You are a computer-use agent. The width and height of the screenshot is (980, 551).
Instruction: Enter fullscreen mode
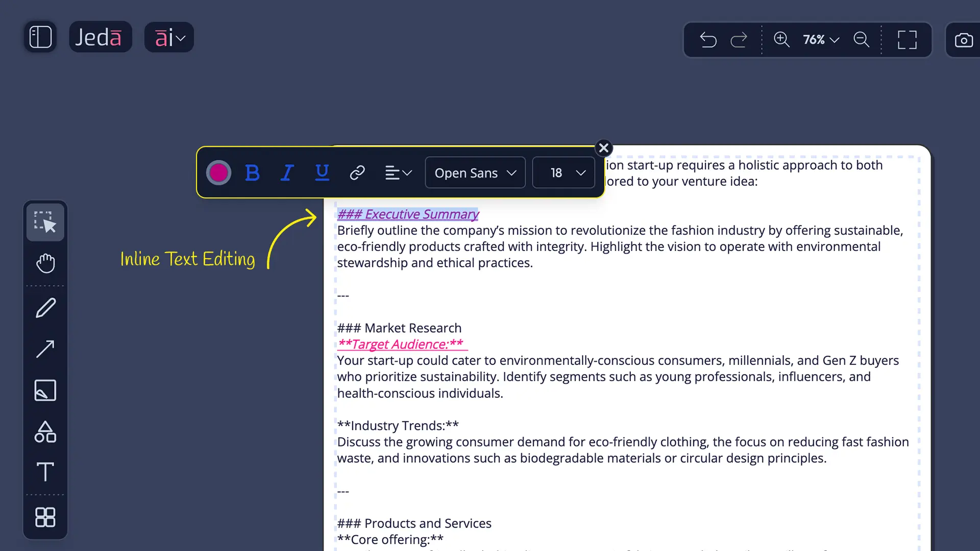[x=908, y=39]
